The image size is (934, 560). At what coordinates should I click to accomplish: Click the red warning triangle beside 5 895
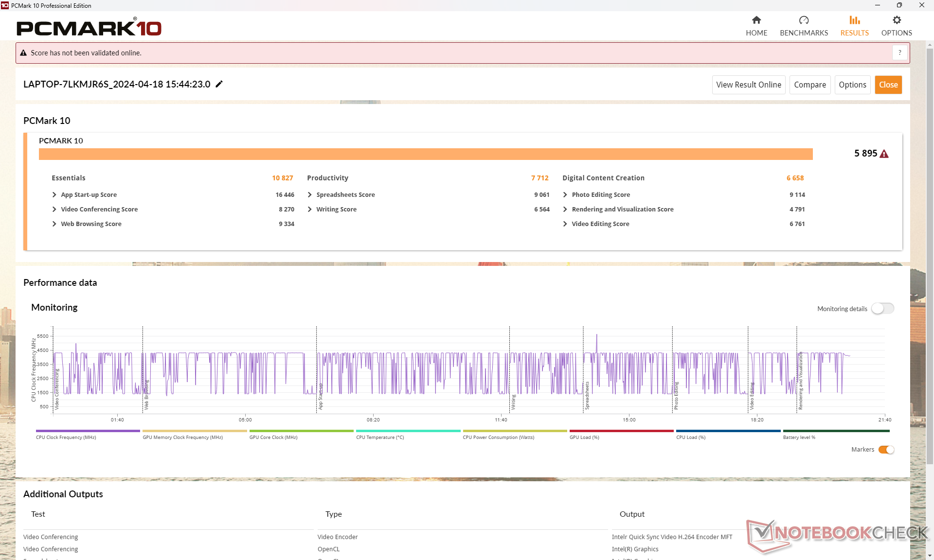click(884, 154)
